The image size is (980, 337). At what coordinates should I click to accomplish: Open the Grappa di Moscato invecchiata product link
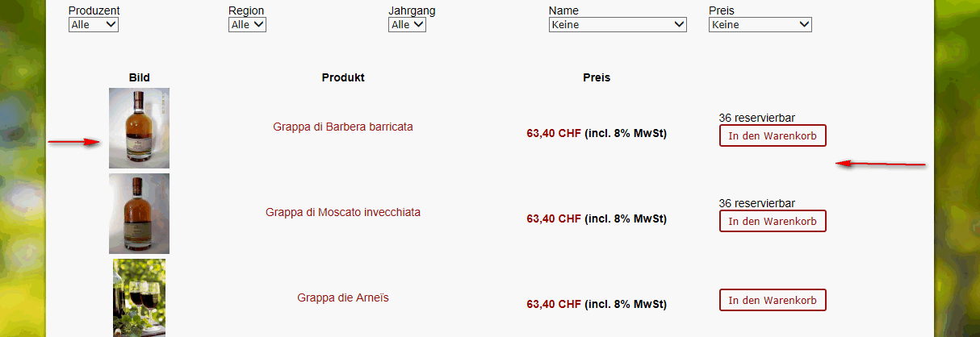tap(343, 213)
